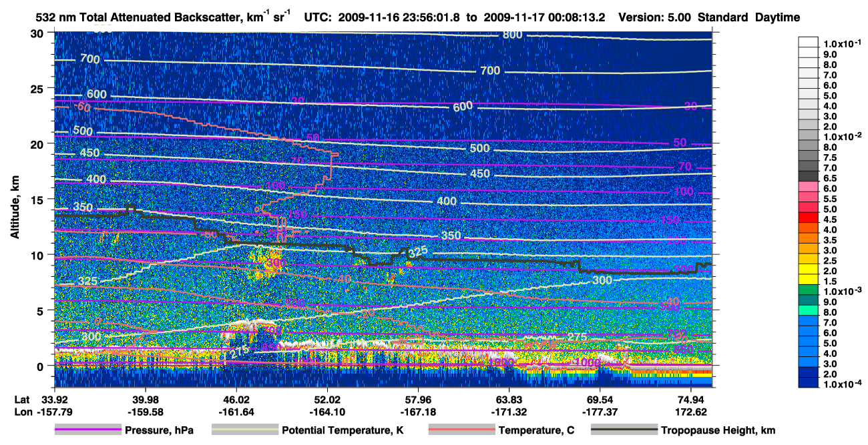Click the latitude value 69.54
Image resolution: width=868 pixels, height=445 pixels.
tap(601, 400)
